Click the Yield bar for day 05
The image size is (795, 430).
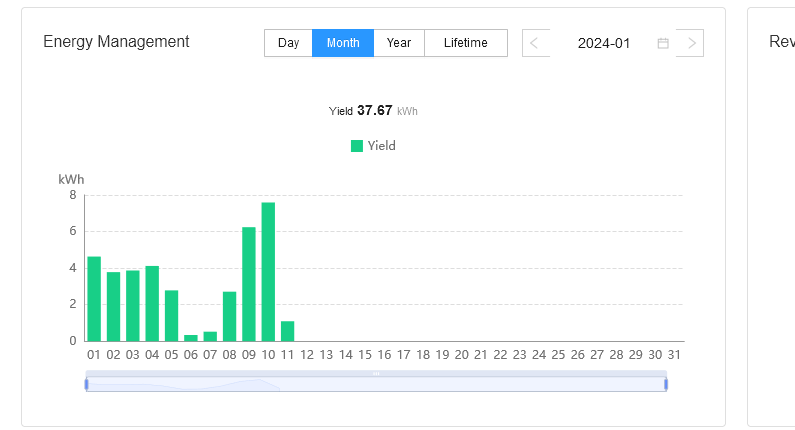click(171, 315)
